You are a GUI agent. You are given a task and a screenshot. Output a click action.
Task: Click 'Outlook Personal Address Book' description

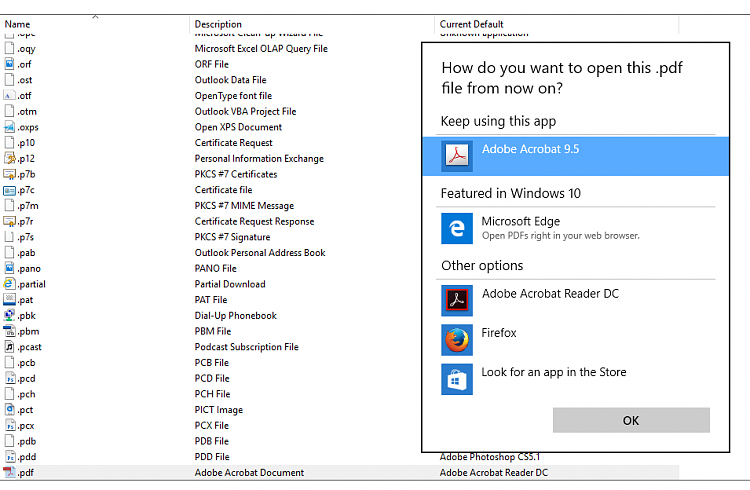(260, 253)
